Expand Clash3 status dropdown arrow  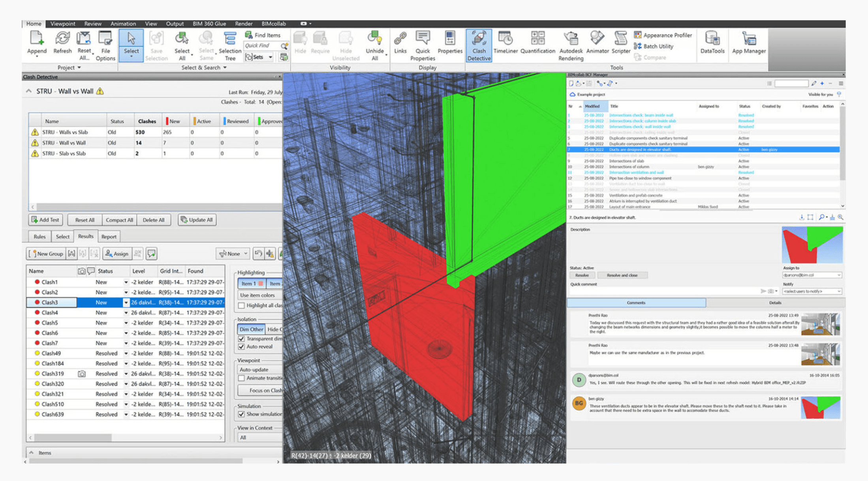126,303
